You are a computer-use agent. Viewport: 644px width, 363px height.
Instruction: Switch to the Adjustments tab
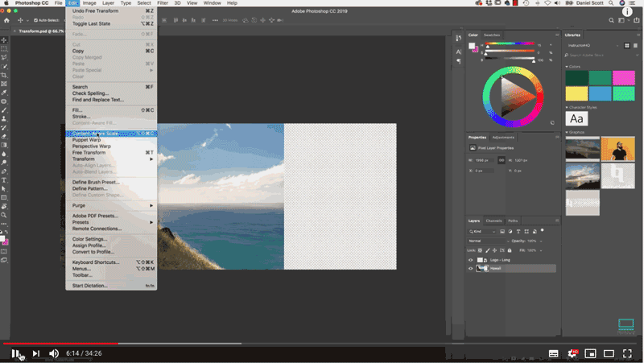click(503, 138)
